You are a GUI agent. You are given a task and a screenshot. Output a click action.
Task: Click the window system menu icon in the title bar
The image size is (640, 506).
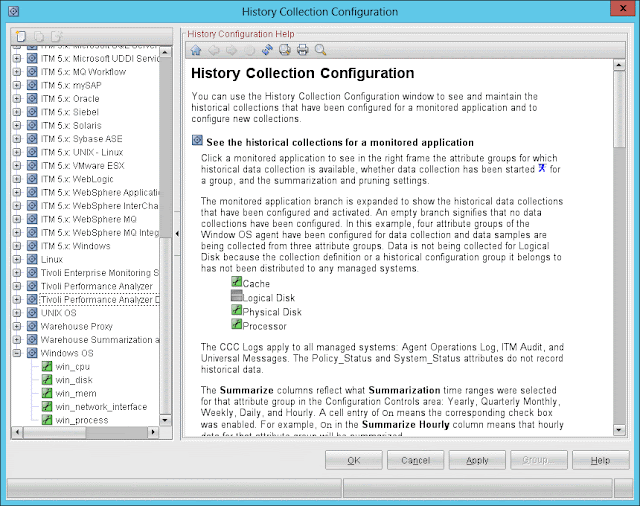tap(13, 11)
